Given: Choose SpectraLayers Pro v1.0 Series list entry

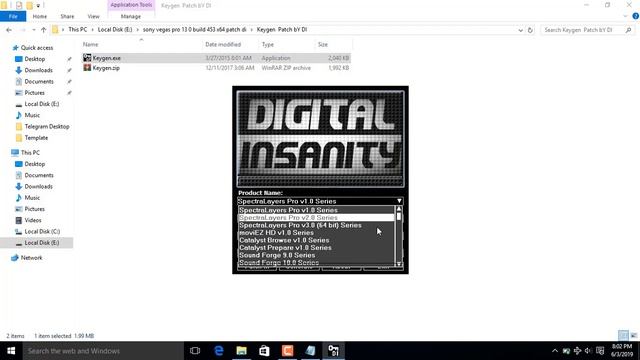Looking at the screenshot, I should [x=316, y=210].
